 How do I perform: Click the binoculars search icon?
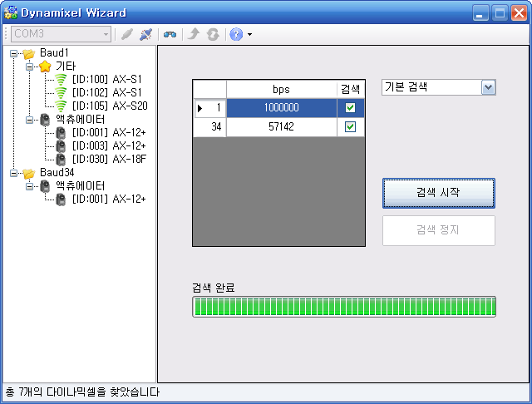(x=170, y=34)
